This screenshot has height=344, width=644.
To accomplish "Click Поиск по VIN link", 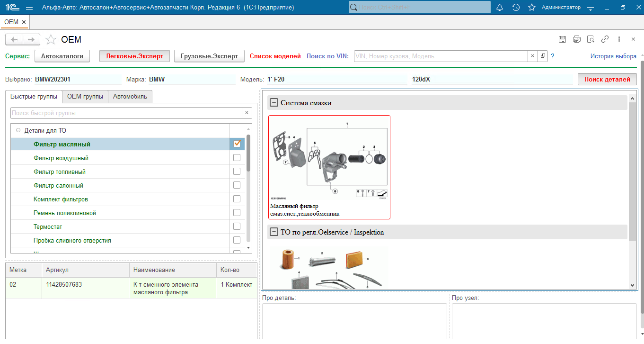I will pyautogui.click(x=327, y=56).
